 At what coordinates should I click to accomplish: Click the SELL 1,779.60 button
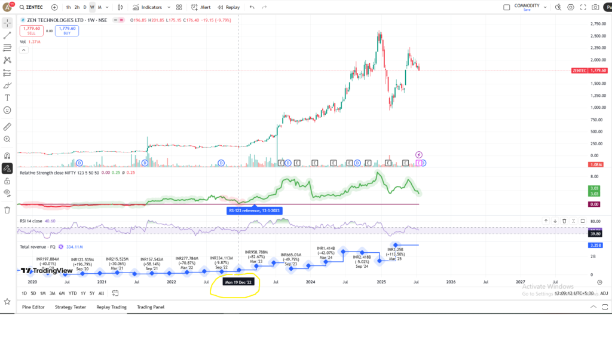click(32, 30)
